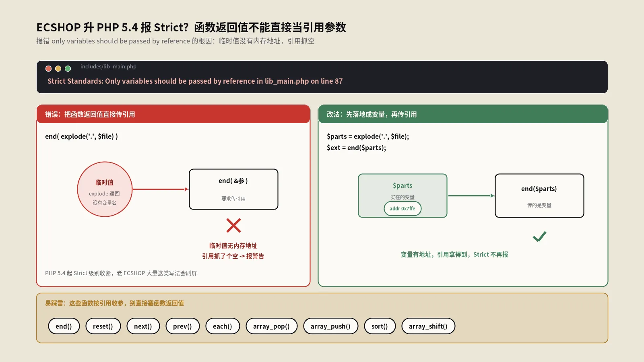Click the code end( explode('.', $file) )
The width and height of the screenshot is (644, 362).
click(x=81, y=136)
